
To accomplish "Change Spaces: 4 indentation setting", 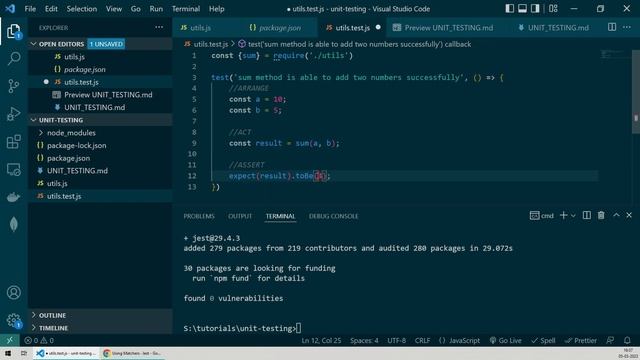I will pos(364,340).
